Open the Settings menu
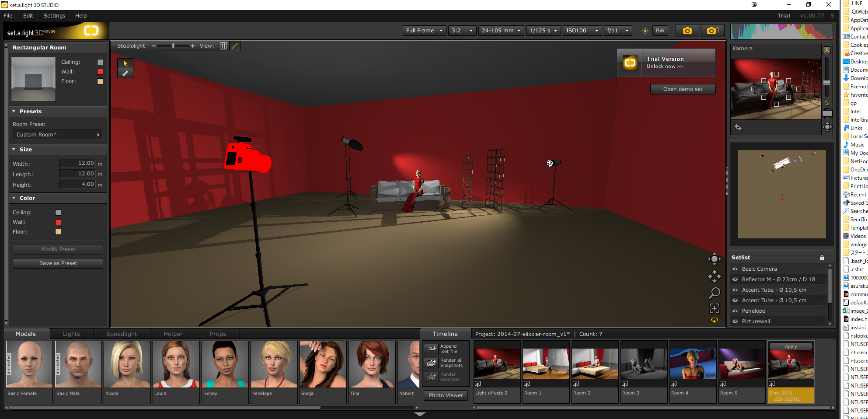Image resolution: width=868 pixels, height=419 pixels. [54, 16]
